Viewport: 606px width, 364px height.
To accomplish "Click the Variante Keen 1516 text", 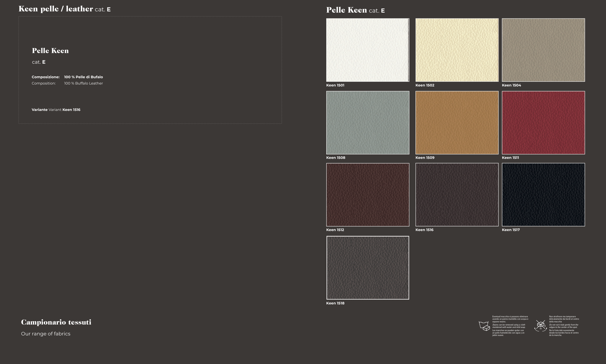I will (56, 110).
